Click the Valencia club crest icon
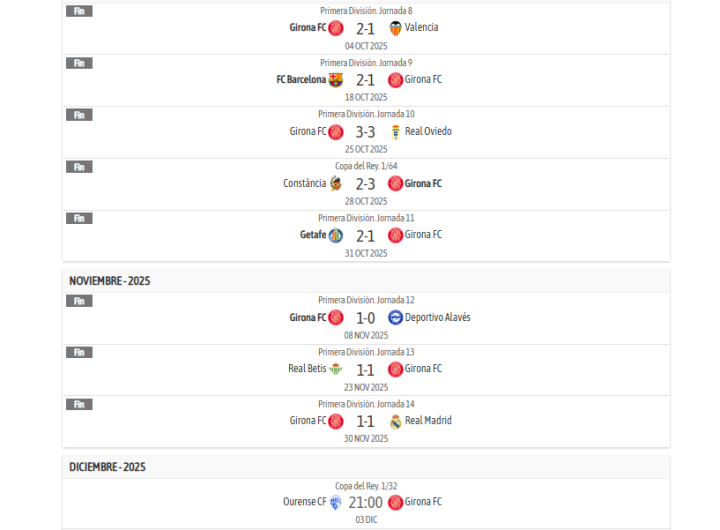 (396, 28)
